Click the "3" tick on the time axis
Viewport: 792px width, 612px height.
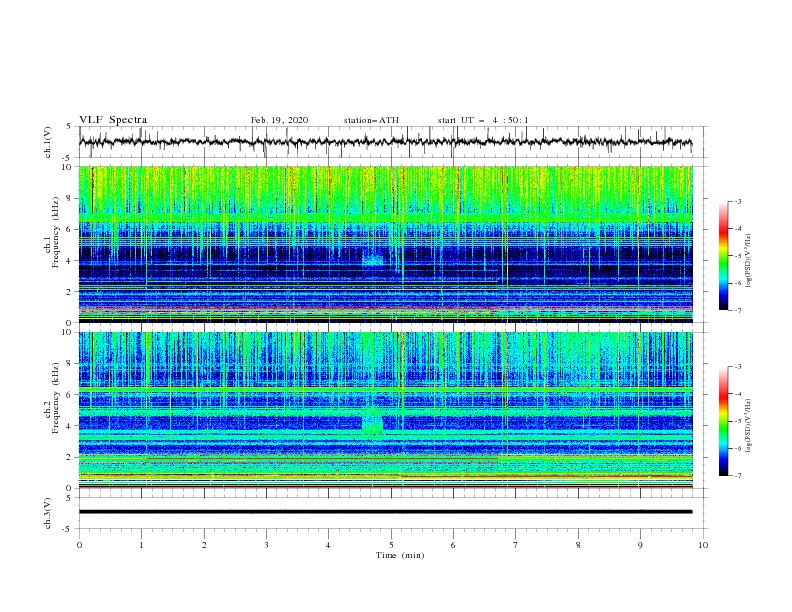point(266,545)
